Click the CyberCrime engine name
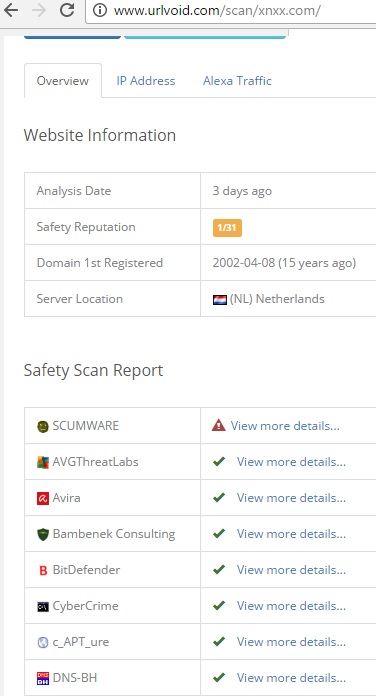Image resolution: width=376 pixels, height=696 pixels. coord(85,606)
